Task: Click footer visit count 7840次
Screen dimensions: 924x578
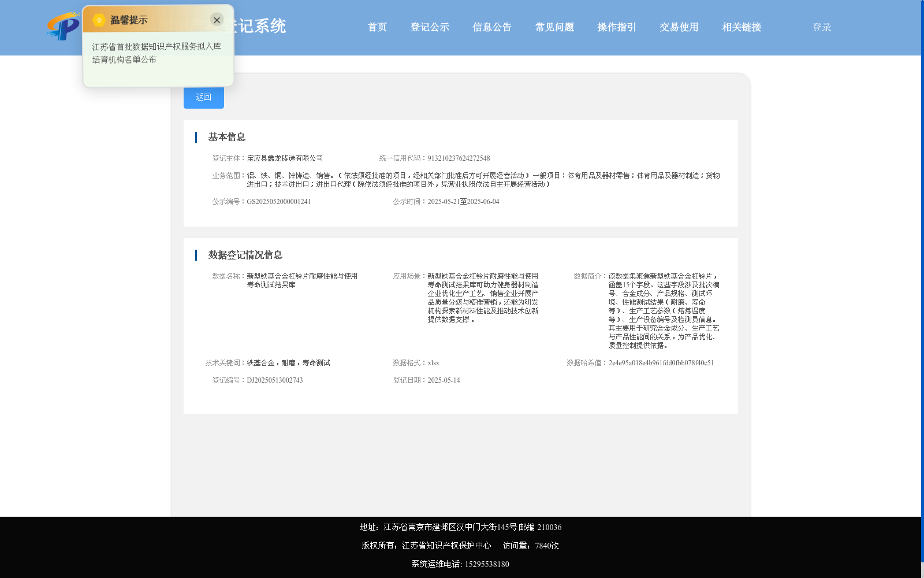Action: point(547,546)
